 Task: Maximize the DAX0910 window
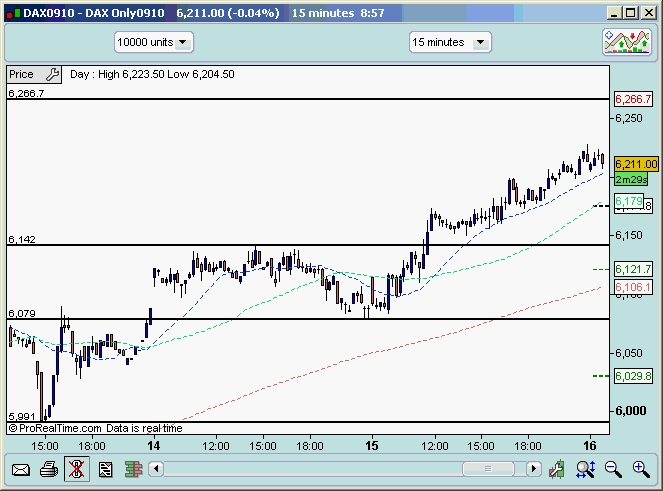click(x=631, y=13)
